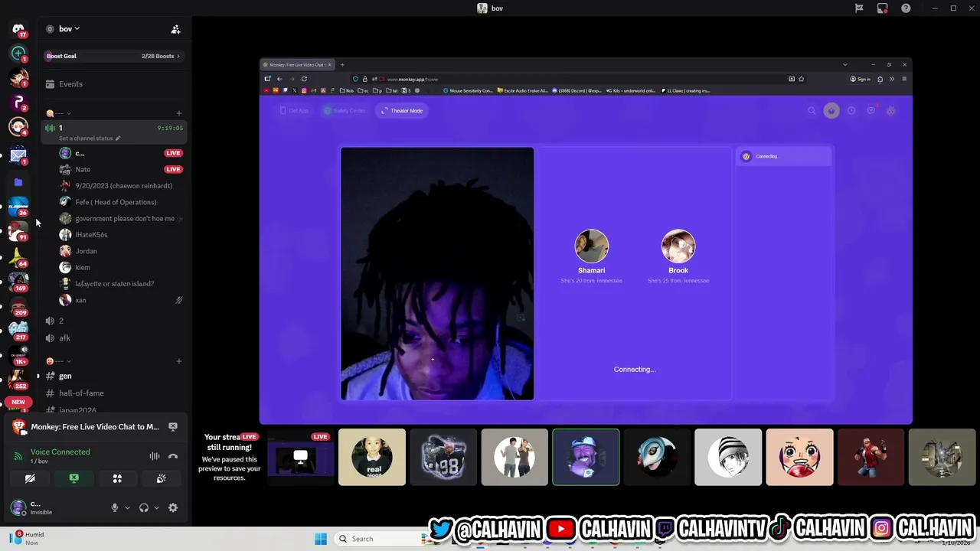
Task: Open headphone output options chevron
Action: [x=156, y=507]
